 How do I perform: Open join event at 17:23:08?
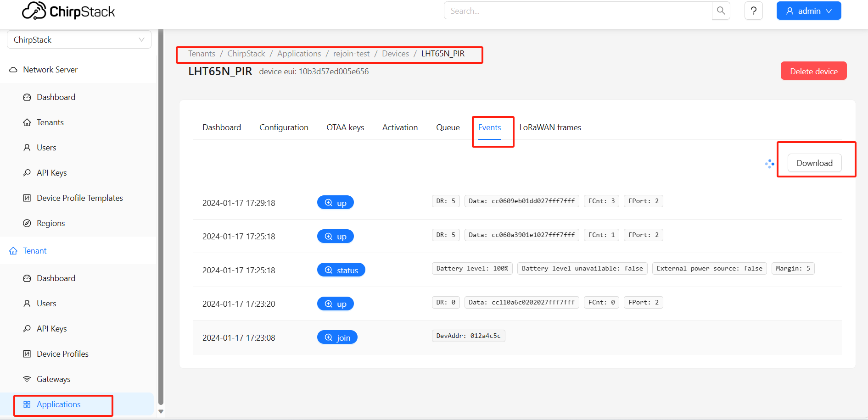pos(337,337)
